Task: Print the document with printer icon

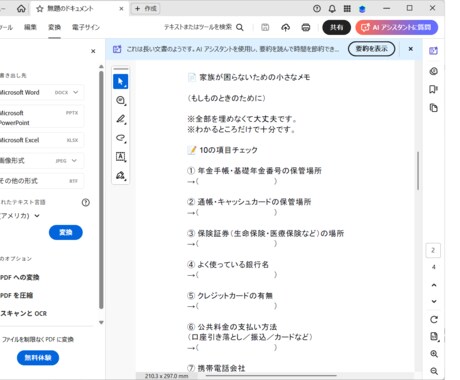Action: pos(306,27)
